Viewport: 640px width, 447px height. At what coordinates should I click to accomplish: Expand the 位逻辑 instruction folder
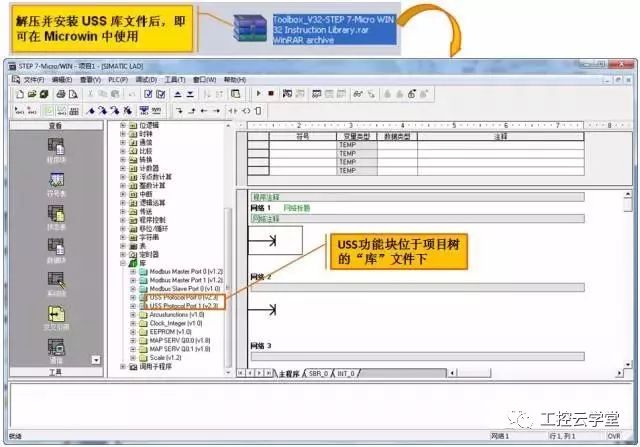pos(123,125)
